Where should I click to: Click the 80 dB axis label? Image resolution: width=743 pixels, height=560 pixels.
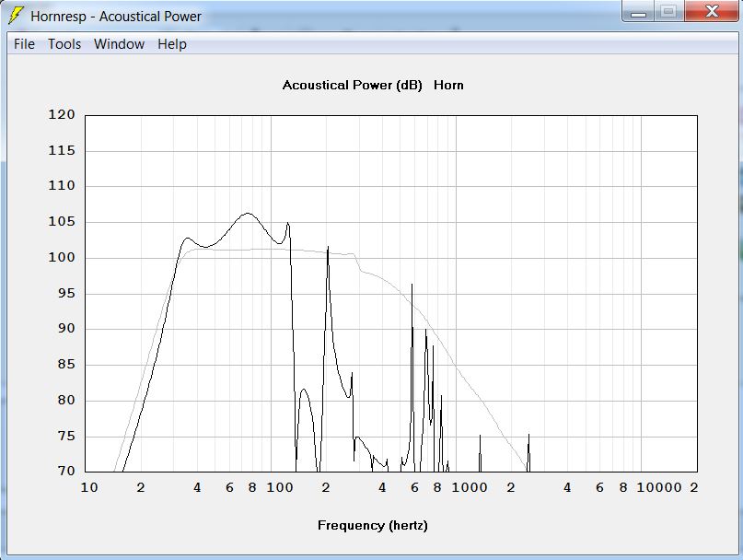(66, 401)
